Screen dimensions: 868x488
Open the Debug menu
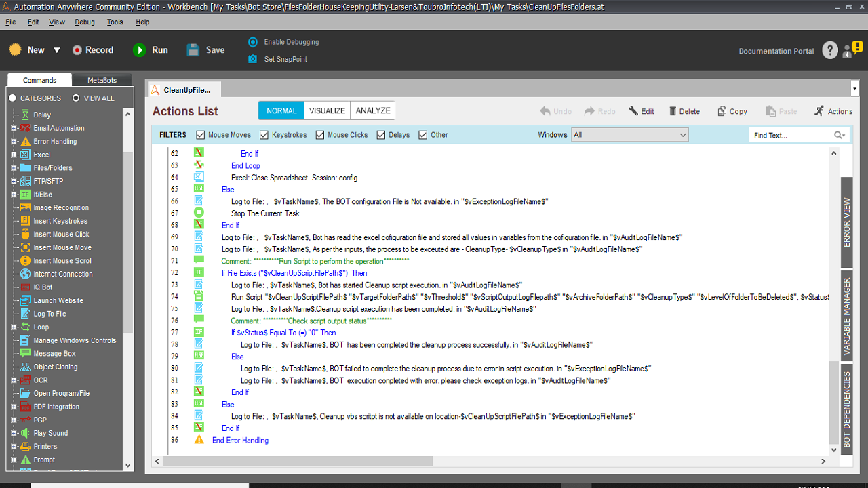pos(85,22)
